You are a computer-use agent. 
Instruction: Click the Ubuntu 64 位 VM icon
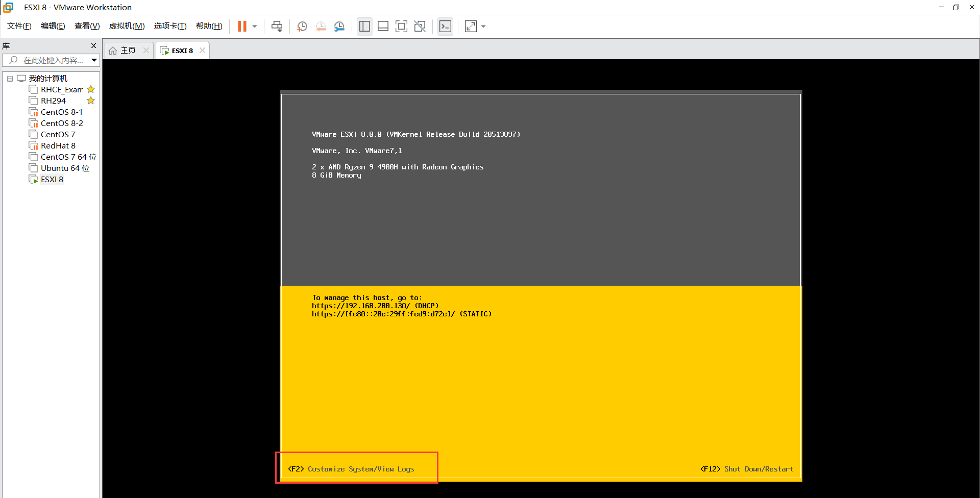(x=33, y=168)
